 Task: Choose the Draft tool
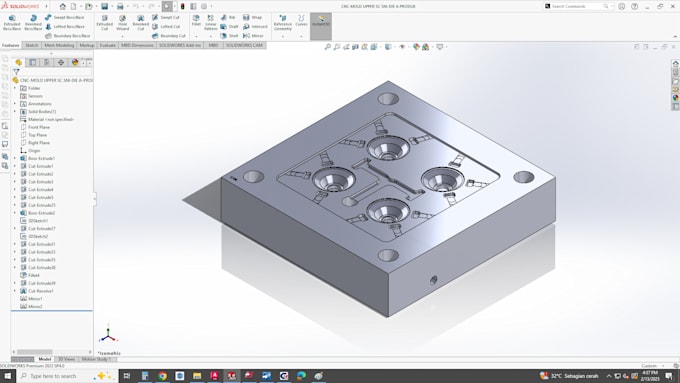click(x=229, y=26)
